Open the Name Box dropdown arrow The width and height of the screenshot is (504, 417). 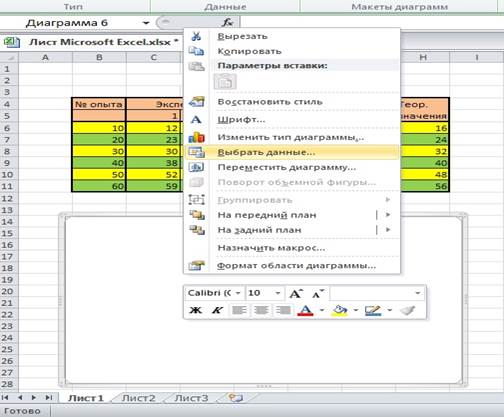[146, 23]
